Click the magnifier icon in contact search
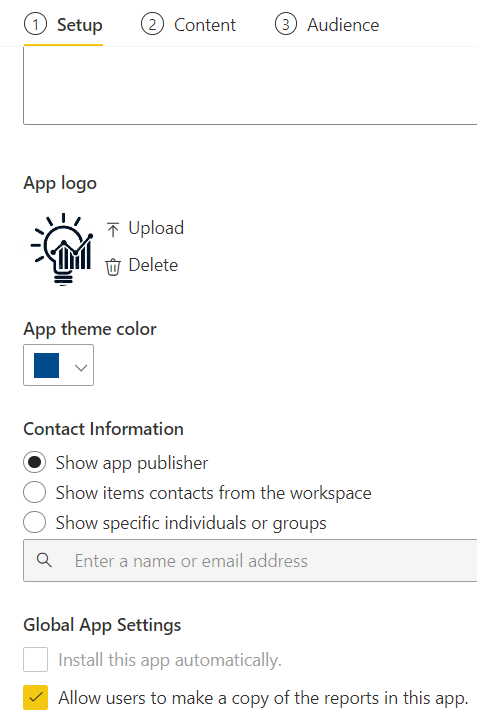Image resolution: width=477 pixels, height=722 pixels. tap(44, 560)
